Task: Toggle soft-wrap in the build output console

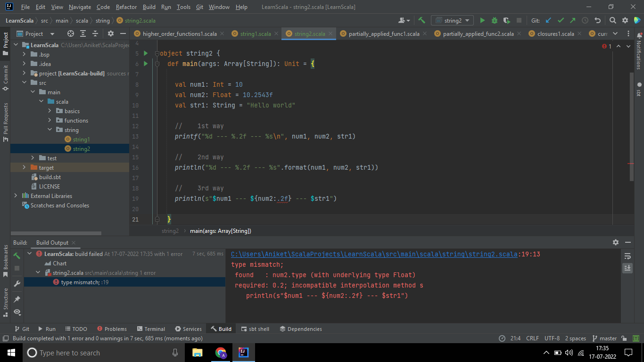Action: click(x=627, y=256)
